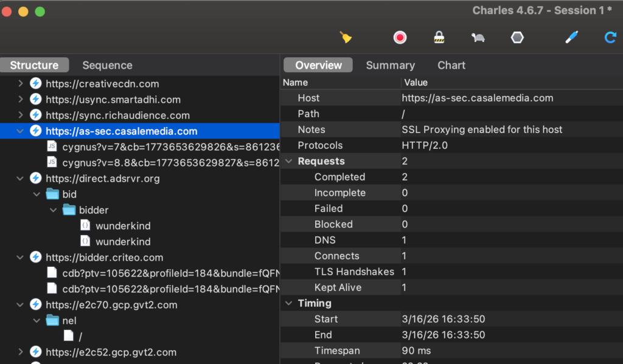The width and height of the screenshot is (623, 364).
Task: Click the bidder.criteo.com host lightning icon
Action: pos(36,258)
